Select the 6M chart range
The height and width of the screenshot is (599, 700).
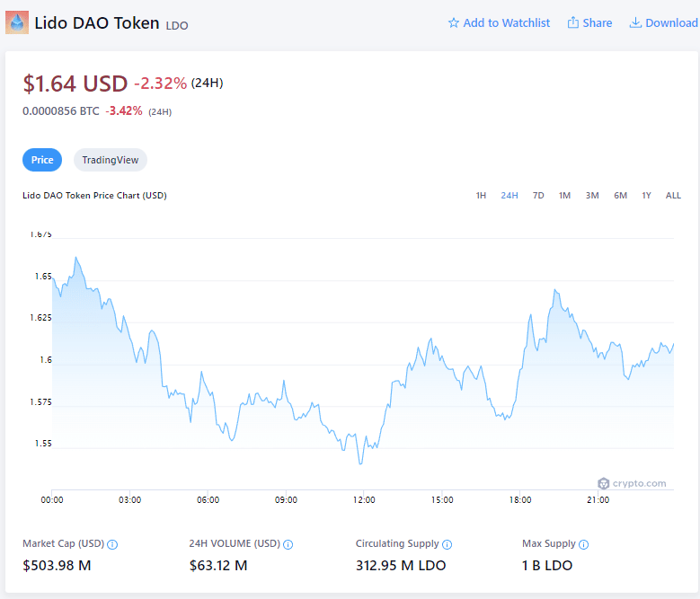(x=621, y=196)
